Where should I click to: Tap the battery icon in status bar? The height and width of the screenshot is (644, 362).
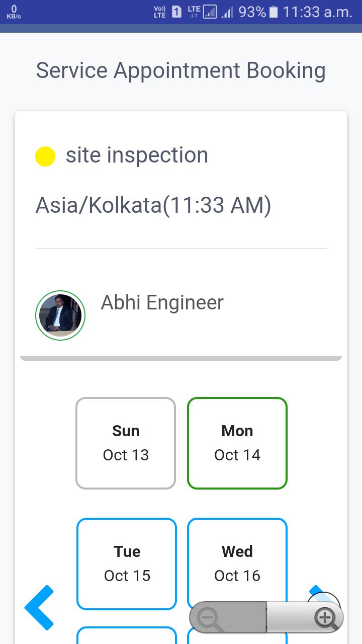[x=274, y=12]
